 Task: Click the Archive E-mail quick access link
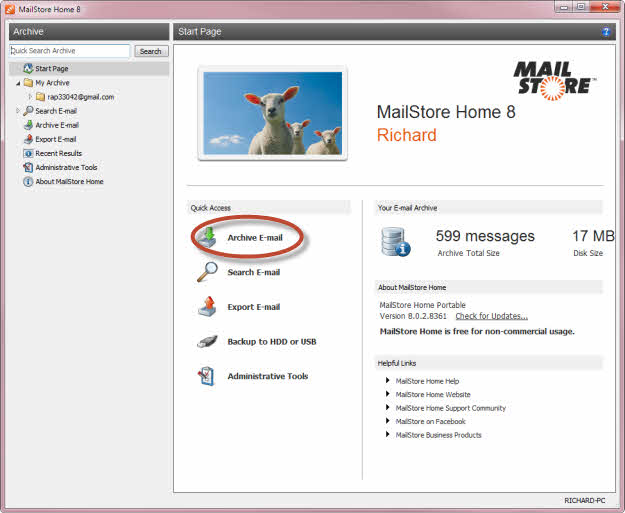[255, 238]
